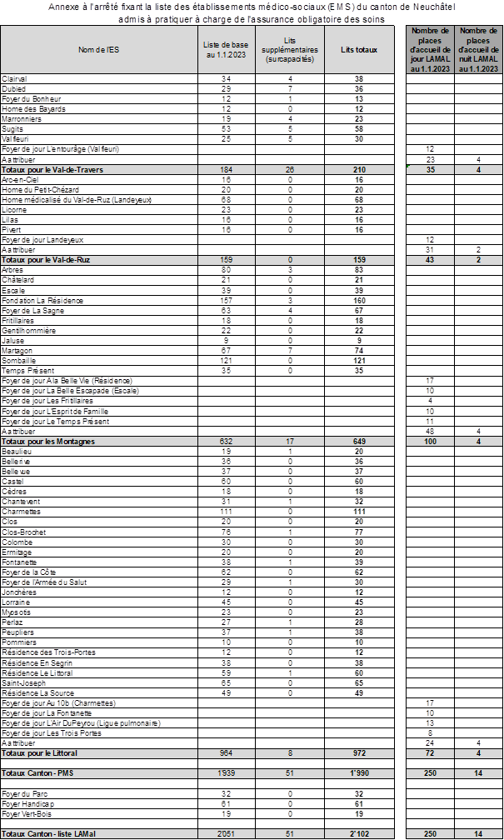Click the grand total value '2'102'
Viewport: 504px width, 840px height.
click(359, 834)
